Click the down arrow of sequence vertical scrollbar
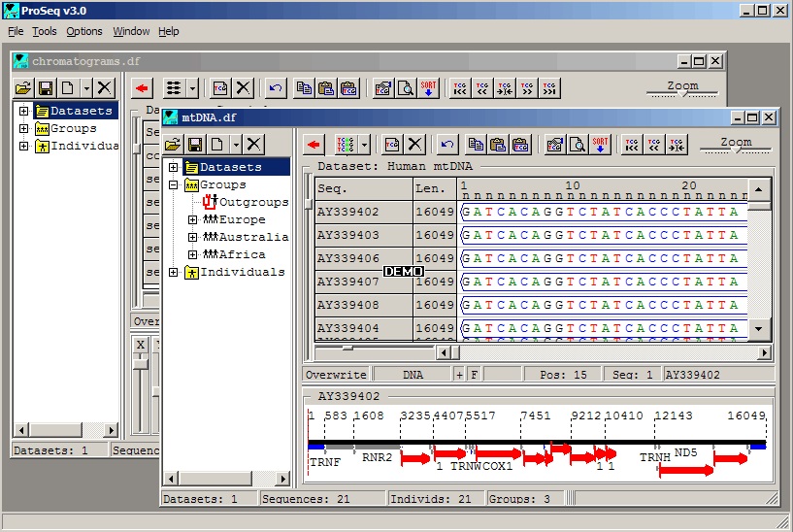Screen dimensions: 793x532 pyautogui.click(x=762, y=330)
